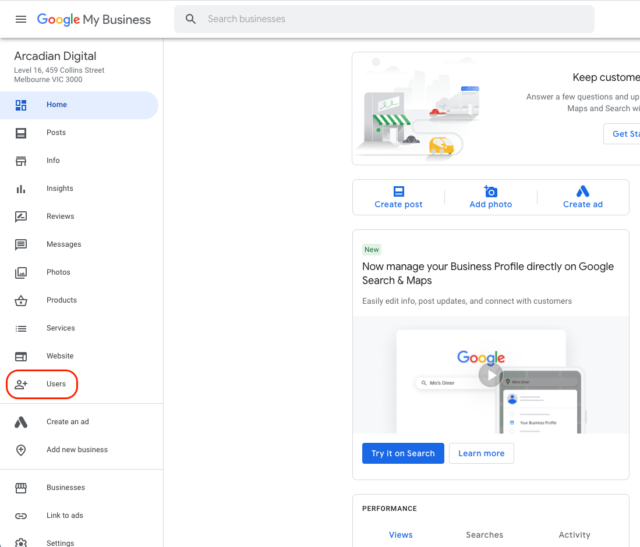Viewport: 640px width, 547px height.
Task: Click the Users add-person icon
Action: (x=21, y=384)
